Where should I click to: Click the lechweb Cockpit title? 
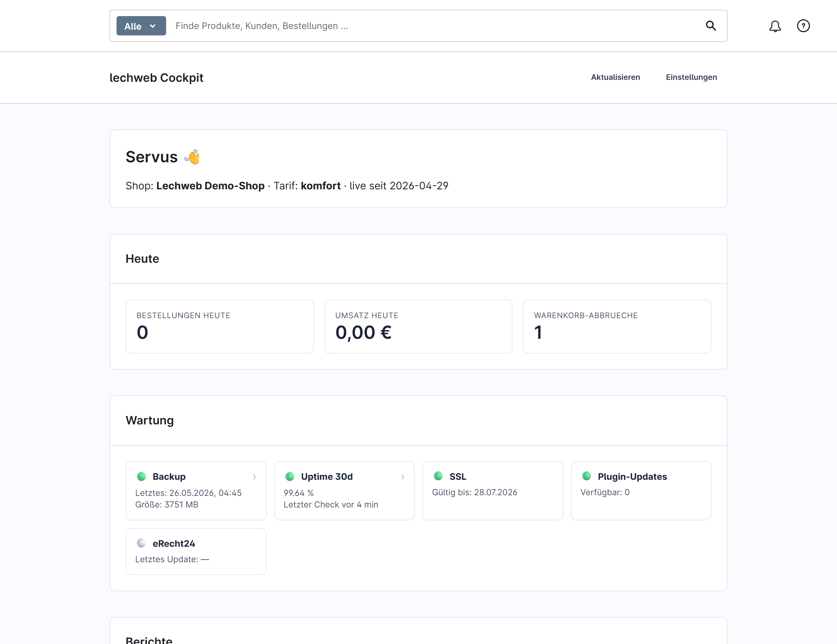(x=156, y=77)
